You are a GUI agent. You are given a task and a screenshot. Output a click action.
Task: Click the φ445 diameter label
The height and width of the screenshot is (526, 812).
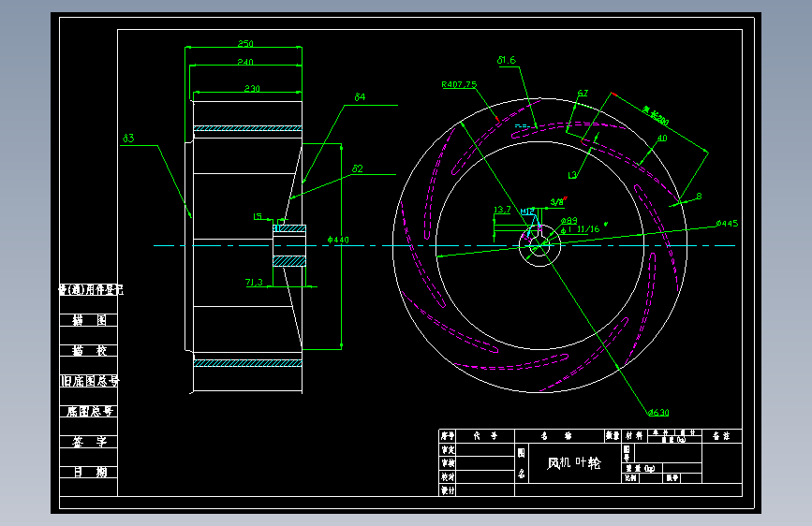pos(727,223)
